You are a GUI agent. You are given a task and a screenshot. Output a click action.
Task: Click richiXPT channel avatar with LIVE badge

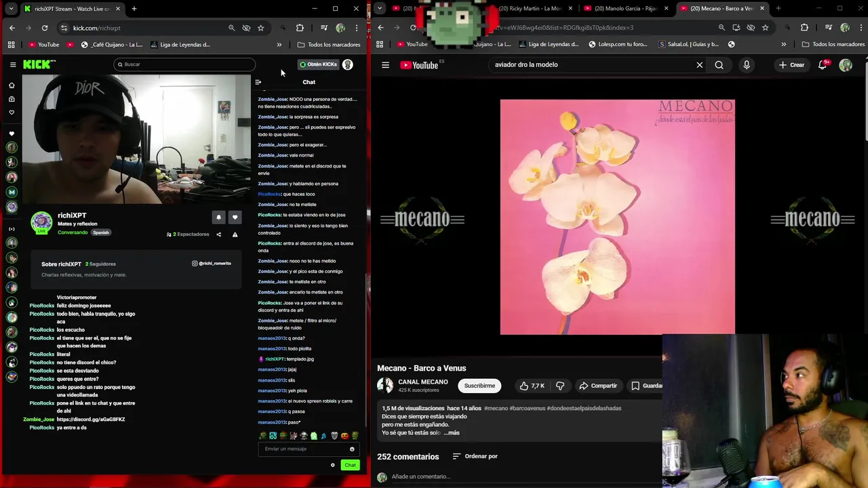pyautogui.click(x=41, y=222)
